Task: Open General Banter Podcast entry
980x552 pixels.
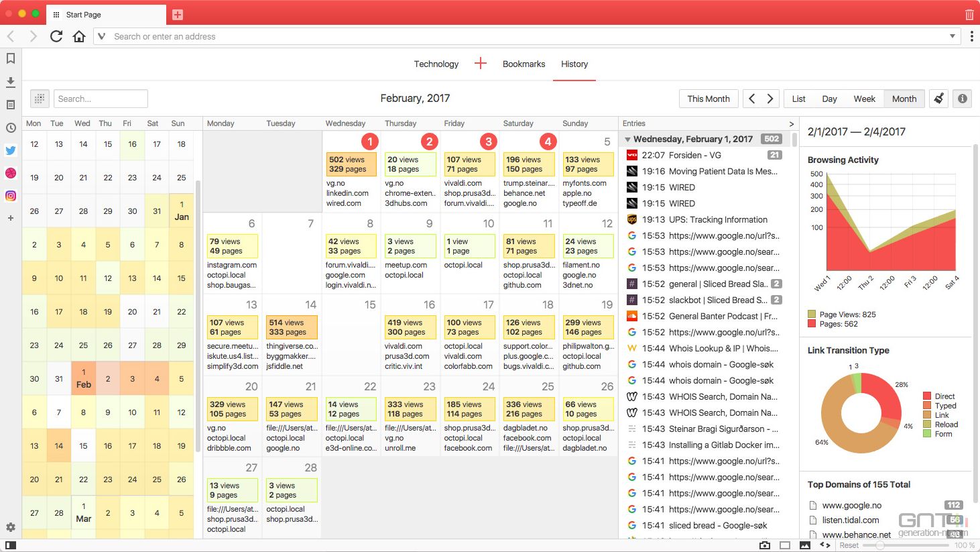Action: coord(704,316)
